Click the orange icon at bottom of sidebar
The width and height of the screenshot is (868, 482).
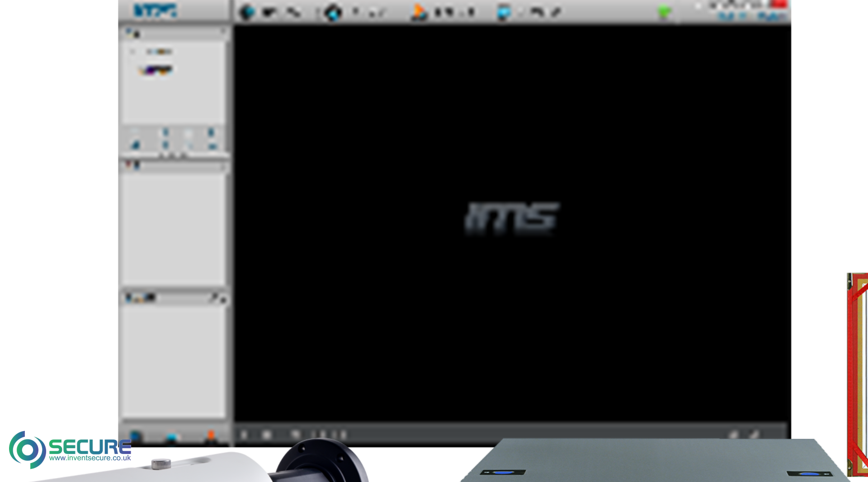211,435
